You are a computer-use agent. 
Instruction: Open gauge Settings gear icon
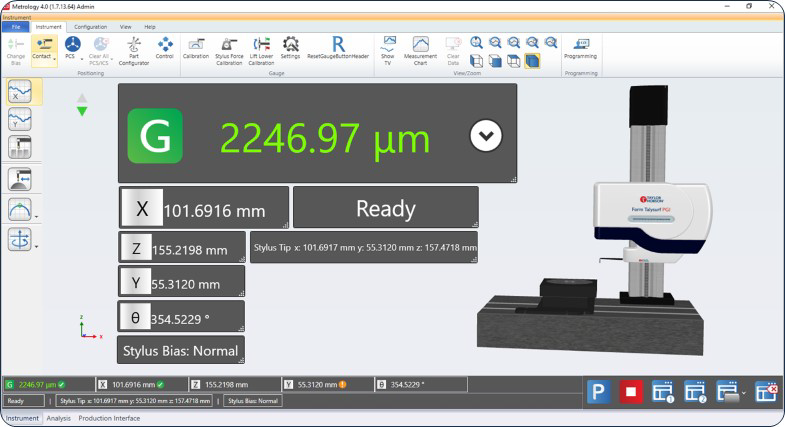tap(291, 45)
